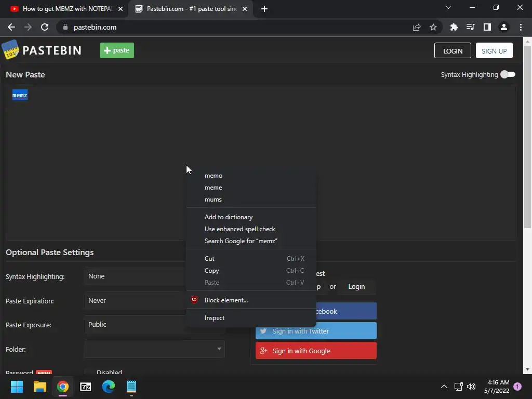
Task: Go back with the browser back arrow
Action: point(11,27)
